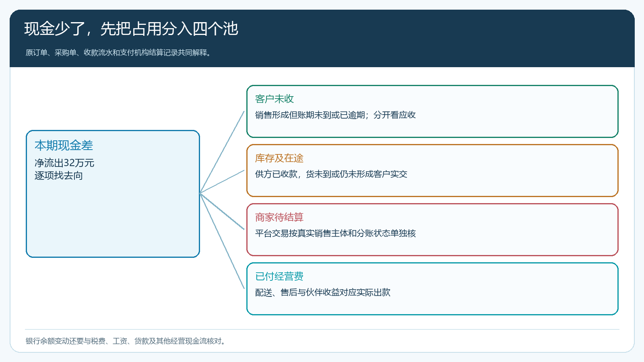644x362 pixels.
Task: Click the 逐项找去向 text line
Action: (59, 175)
